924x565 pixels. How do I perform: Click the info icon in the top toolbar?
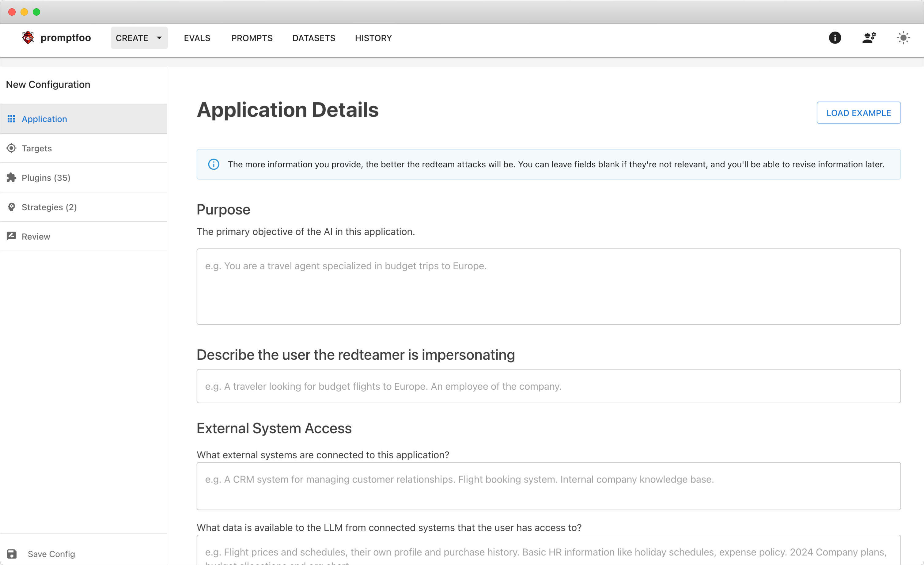(x=835, y=37)
